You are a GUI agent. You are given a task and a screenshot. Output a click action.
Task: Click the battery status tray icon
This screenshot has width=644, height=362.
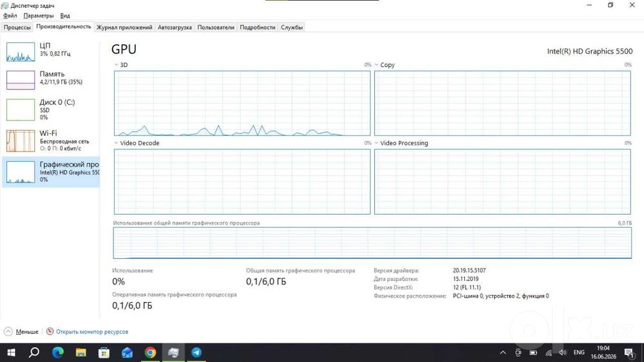(533, 352)
